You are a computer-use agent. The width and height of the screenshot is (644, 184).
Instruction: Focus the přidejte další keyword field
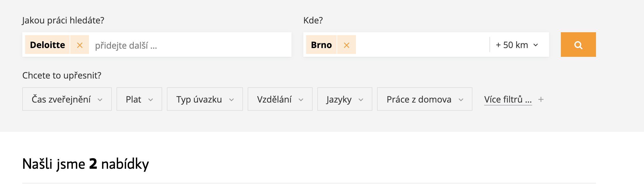point(190,45)
